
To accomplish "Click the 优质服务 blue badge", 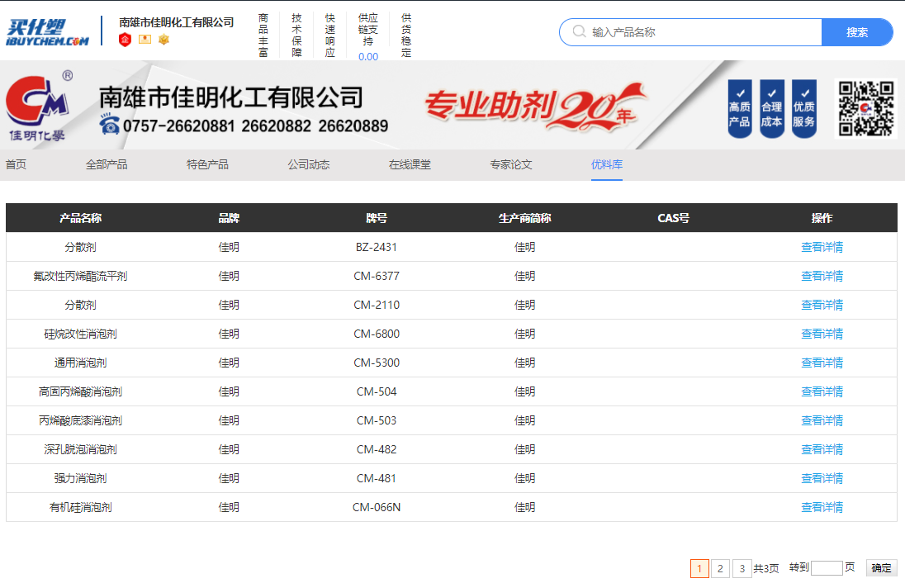I will point(804,108).
